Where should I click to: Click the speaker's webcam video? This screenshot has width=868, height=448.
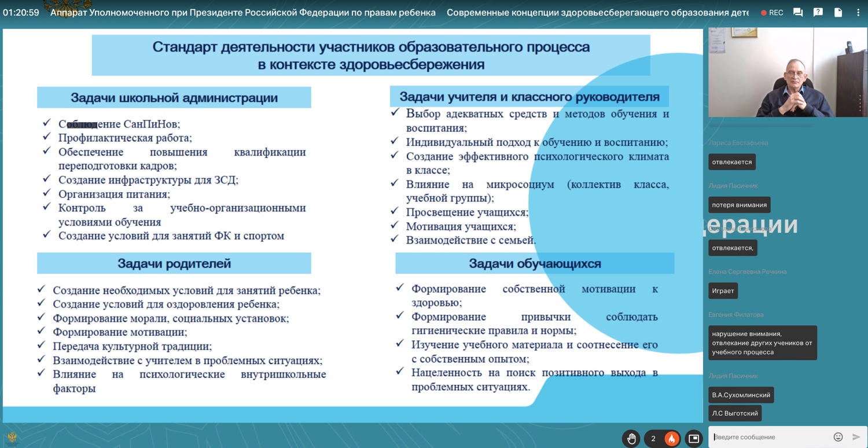787,72
